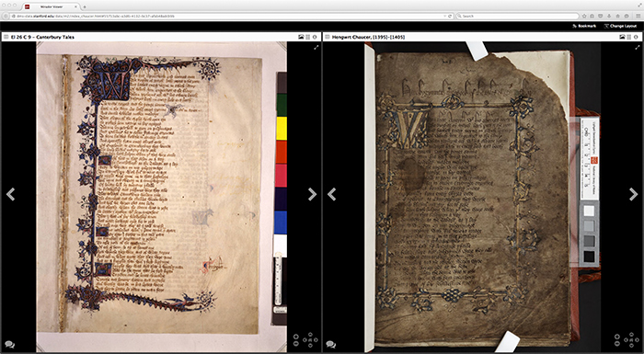Toggle fullscreen for Canterbury Tales window

point(316,48)
